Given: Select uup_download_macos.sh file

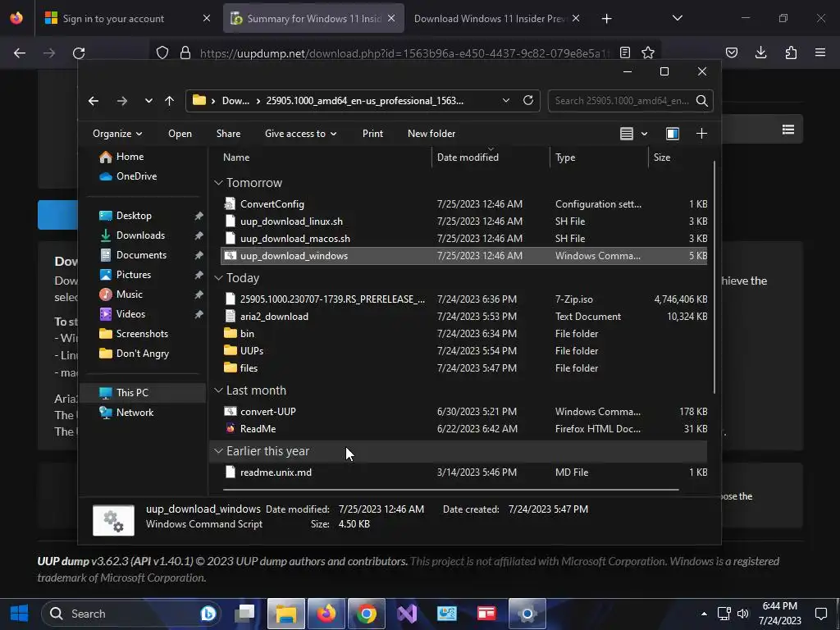Looking at the screenshot, I should (295, 239).
